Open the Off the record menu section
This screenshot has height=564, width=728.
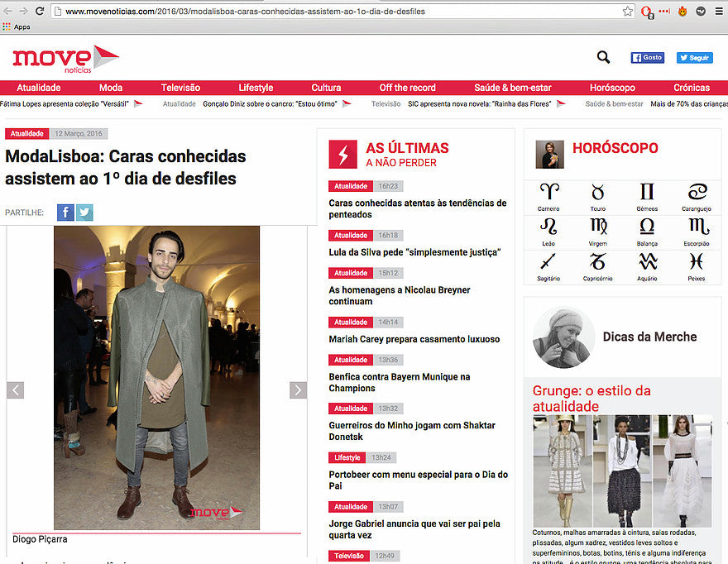[x=408, y=88]
